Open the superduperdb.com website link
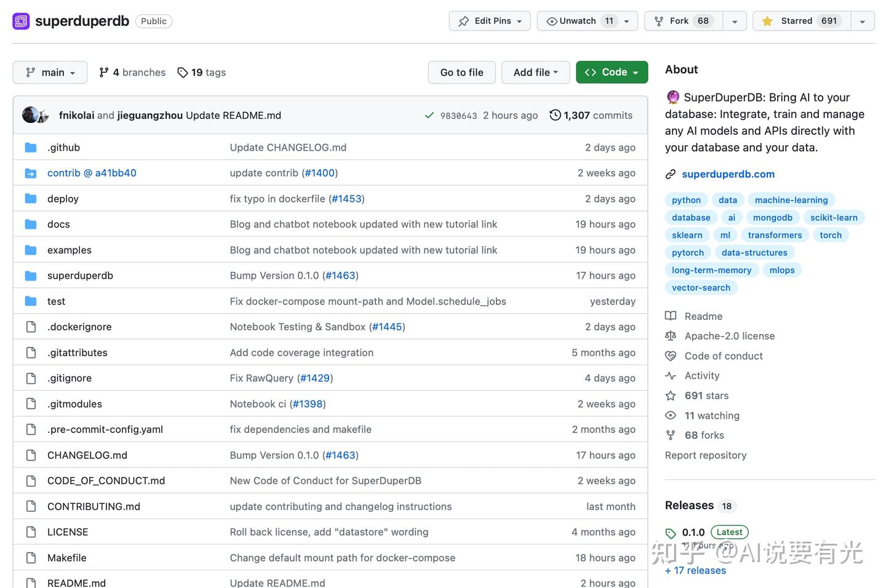This screenshot has height=588, width=886. (x=728, y=174)
